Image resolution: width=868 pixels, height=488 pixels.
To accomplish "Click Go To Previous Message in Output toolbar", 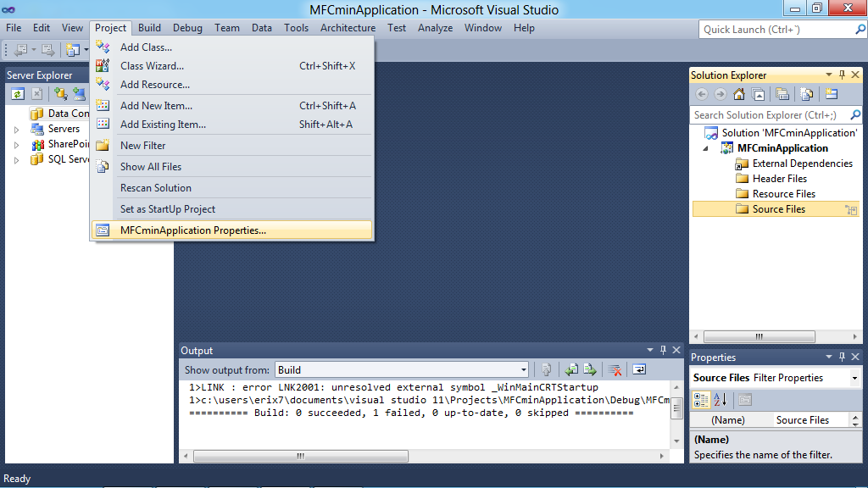I will point(571,369).
